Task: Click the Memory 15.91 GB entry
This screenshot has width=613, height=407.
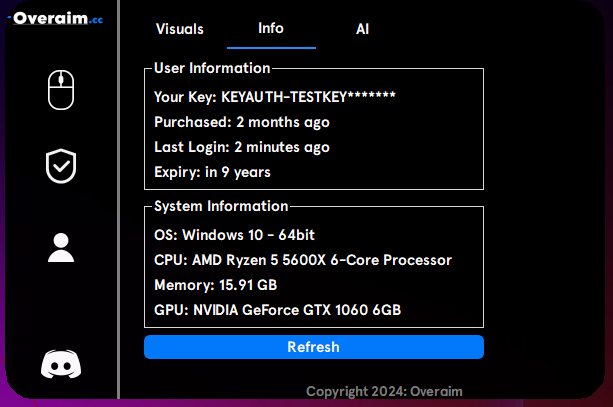Action: [x=216, y=285]
